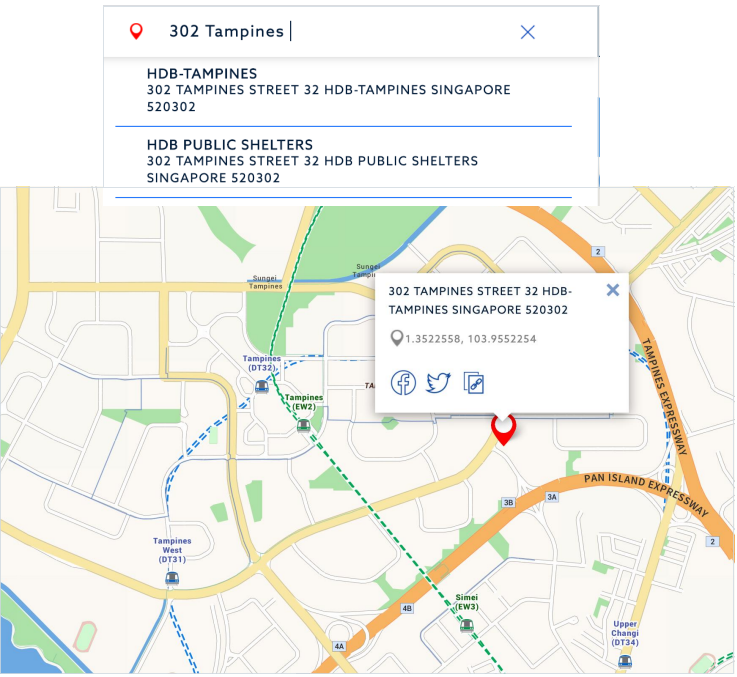Click the grey pin beside the coordinates

tap(397, 338)
